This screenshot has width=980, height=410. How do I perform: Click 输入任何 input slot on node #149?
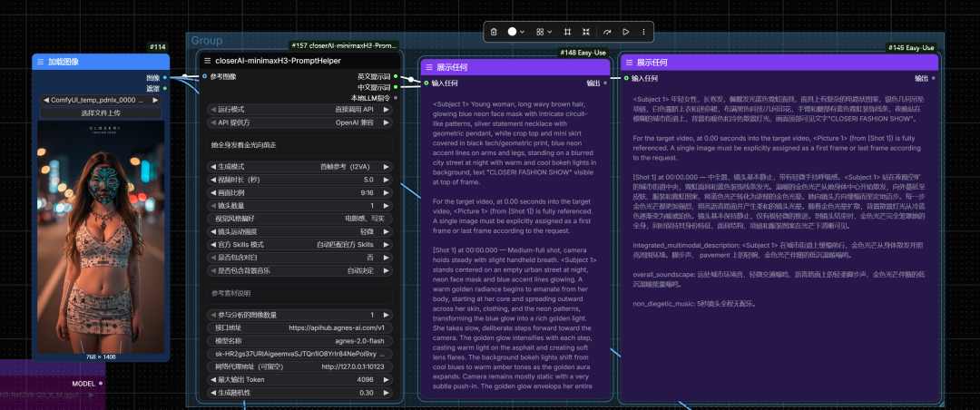tap(626, 78)
